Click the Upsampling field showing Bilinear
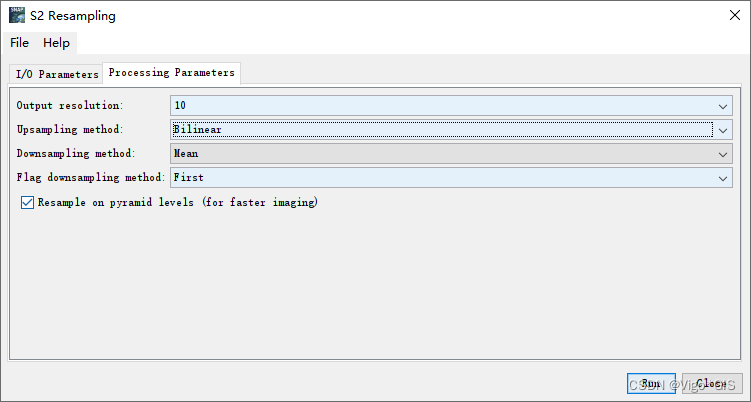 (x=451, y=129)
